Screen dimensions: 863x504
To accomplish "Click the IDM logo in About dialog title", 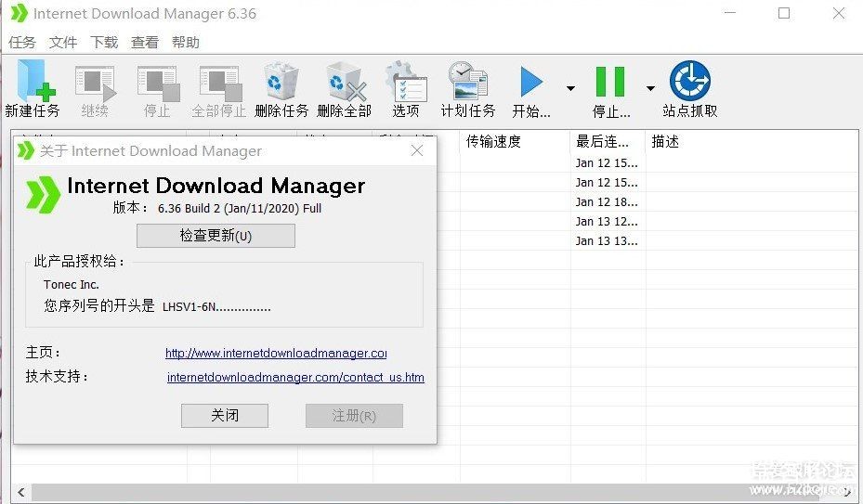I will 25,150.
